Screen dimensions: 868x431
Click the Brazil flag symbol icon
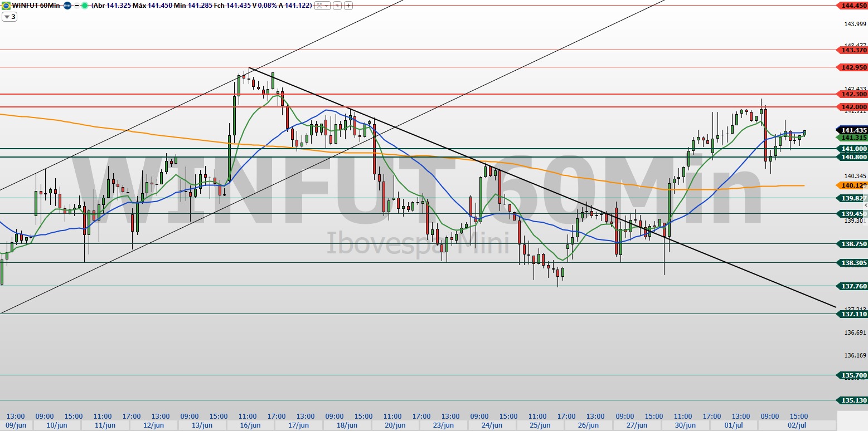click(6, 6)
